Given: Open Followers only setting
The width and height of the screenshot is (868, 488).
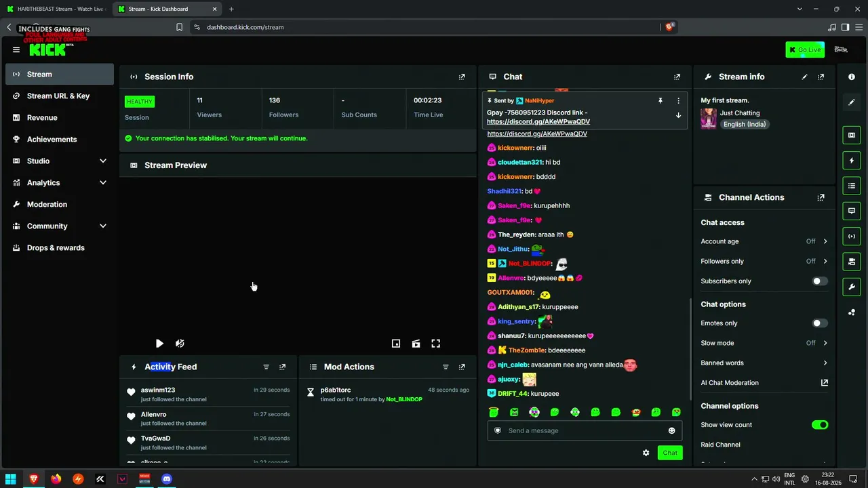Looking at the screenshot, I should 764,261.
